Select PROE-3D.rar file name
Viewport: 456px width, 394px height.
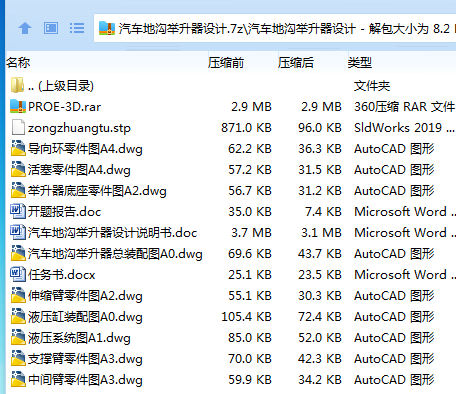(x=65, y=107)
